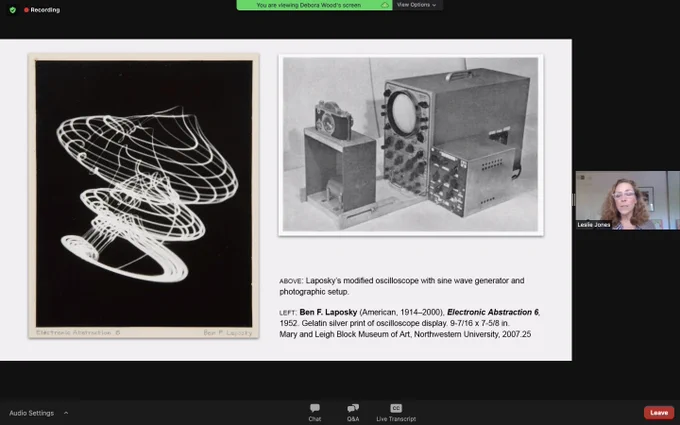Click the red Recording indicator

pyautogui.click(x=42, y=10)
